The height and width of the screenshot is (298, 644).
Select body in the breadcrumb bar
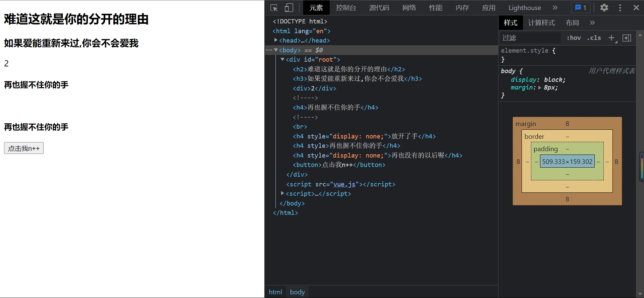click(x=298, y=292)
